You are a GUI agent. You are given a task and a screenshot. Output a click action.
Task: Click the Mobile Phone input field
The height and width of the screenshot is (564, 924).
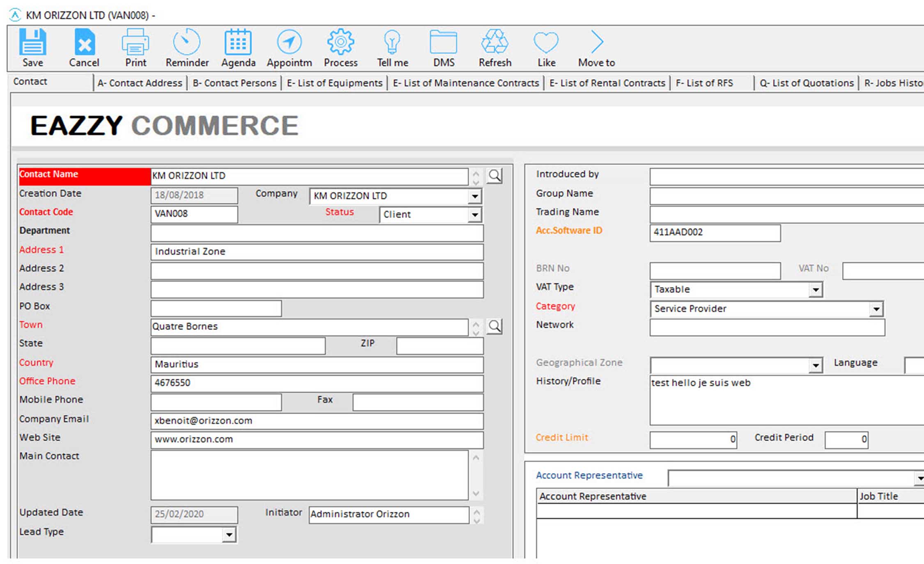(216, 402)
